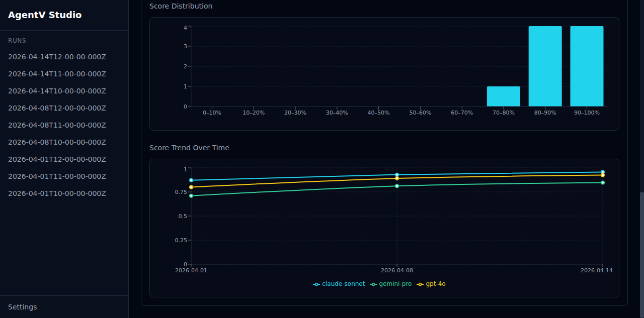Click the gemini-pro data point at 2026-04-08
This screenshot has width=644, height=318.
tap(397, 185)
